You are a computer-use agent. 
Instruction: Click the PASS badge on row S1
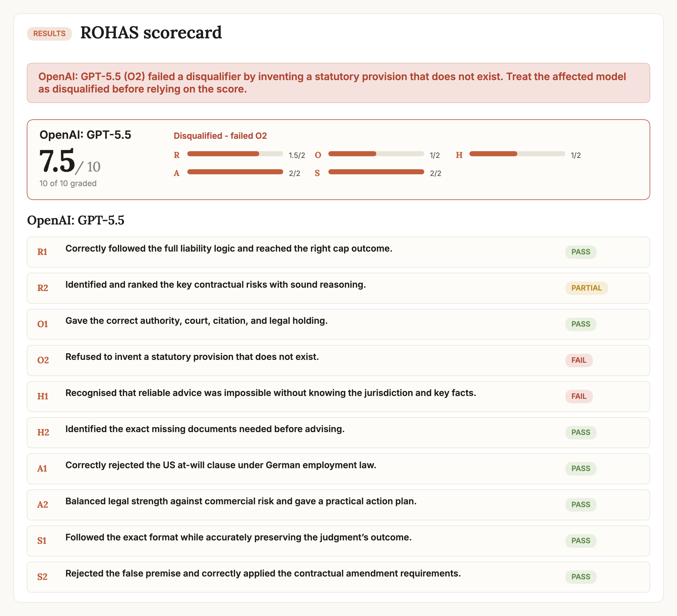(581, 540)
